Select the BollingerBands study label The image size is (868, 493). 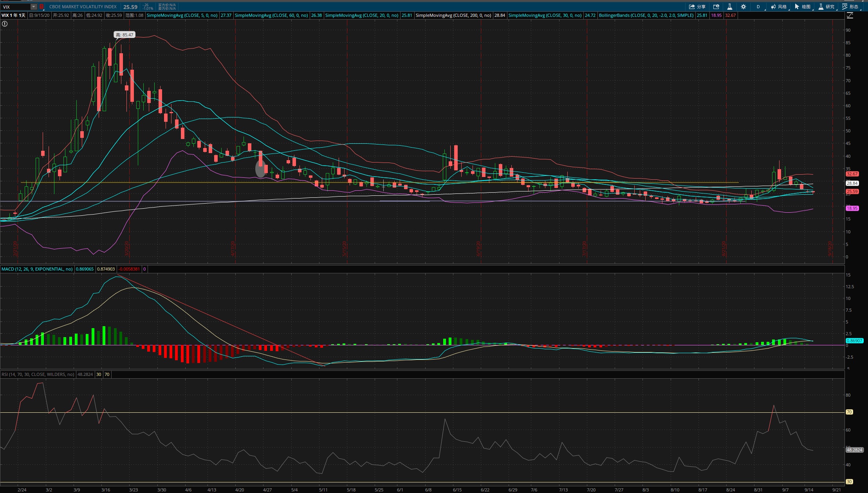point(646,15)
